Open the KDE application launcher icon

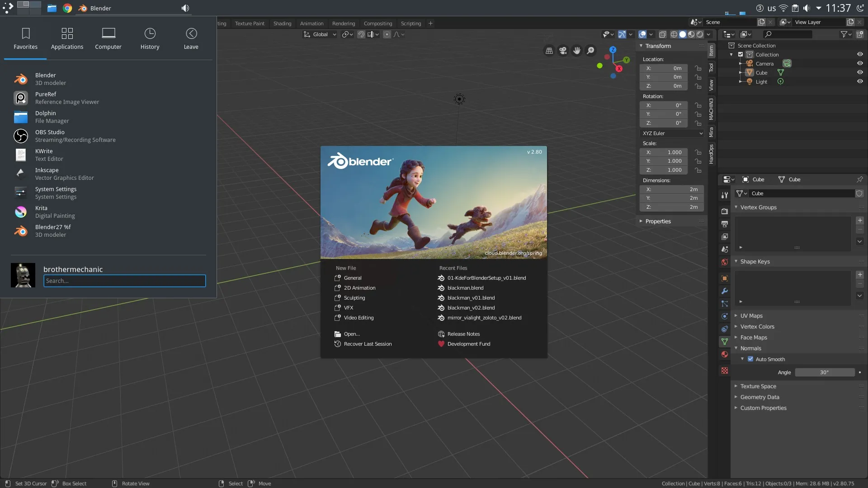[8, 8]
